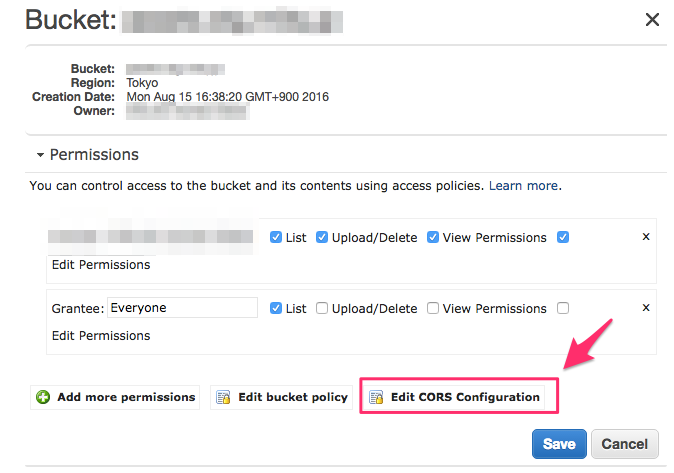The width and height of the screenshot is (674, 473).
Task: Uncheck Edit Permissions box for first grantee
Action: click(563, 237)
